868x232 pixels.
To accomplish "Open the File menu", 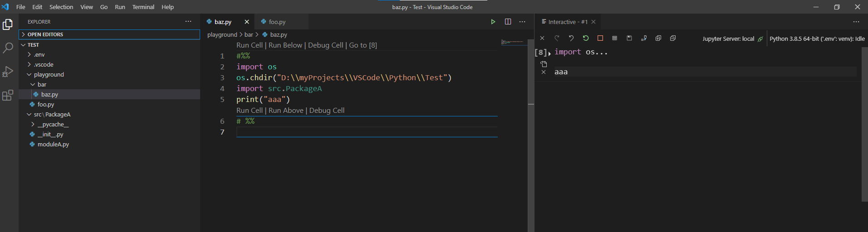I will click(x=21, y=7).
